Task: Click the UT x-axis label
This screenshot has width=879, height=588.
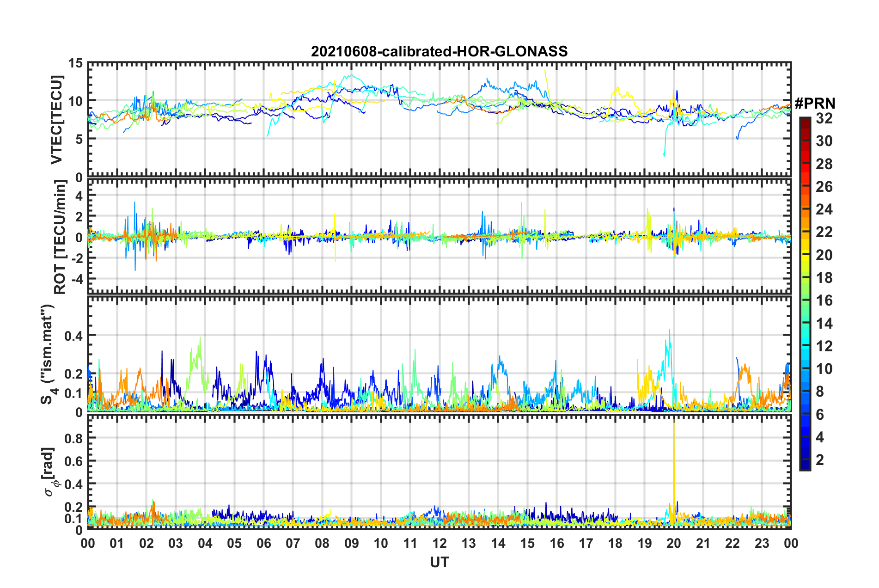Action: 439,562
